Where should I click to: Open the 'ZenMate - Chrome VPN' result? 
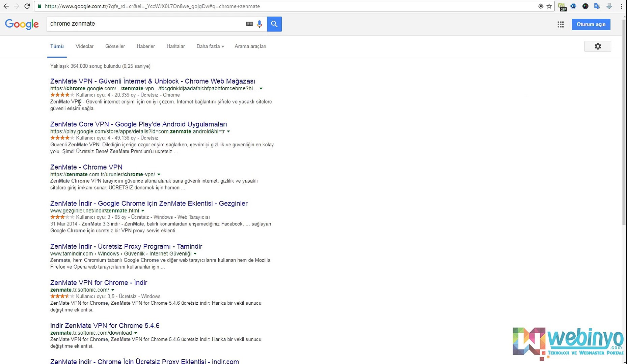[86, 167]
